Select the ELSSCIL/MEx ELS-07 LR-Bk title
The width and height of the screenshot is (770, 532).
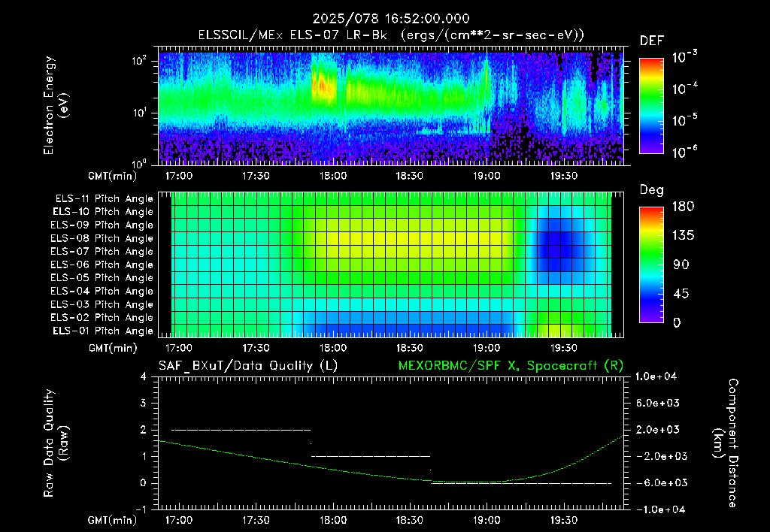point(293,35)
